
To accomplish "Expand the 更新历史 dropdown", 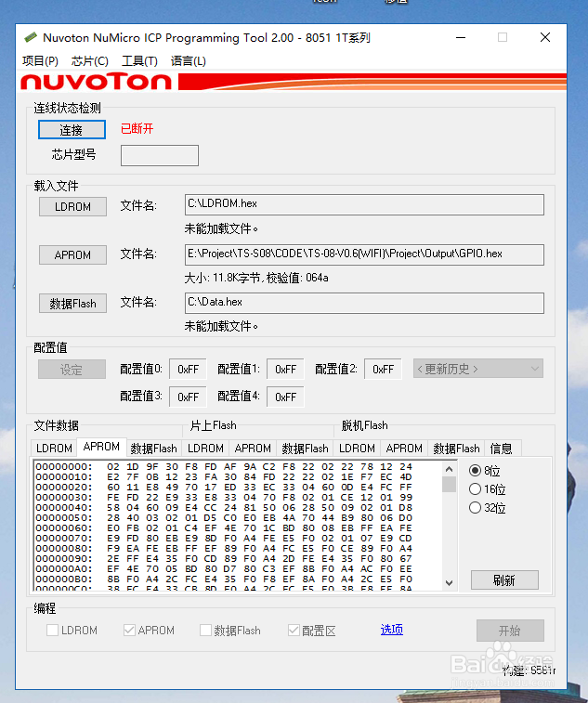I will [478, 369].
